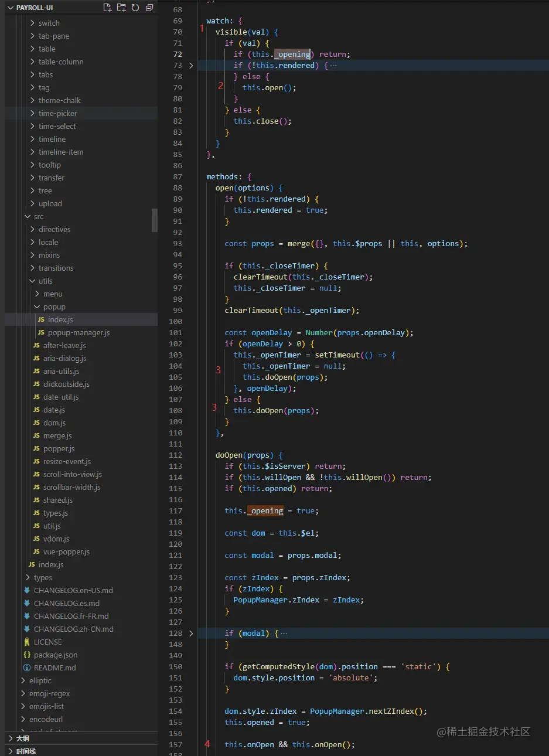Image resolution: width=549 pixels, height=756 pixels.
Task: Click the braces icon beside package.json
Action: click(27, 655)
